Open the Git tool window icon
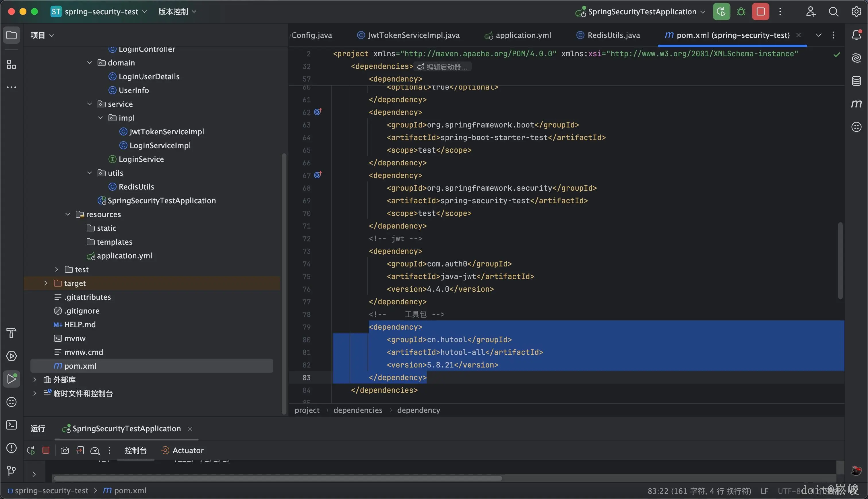Image resolution: width=868 pixels, height=499 pixels. coord(11,471)
